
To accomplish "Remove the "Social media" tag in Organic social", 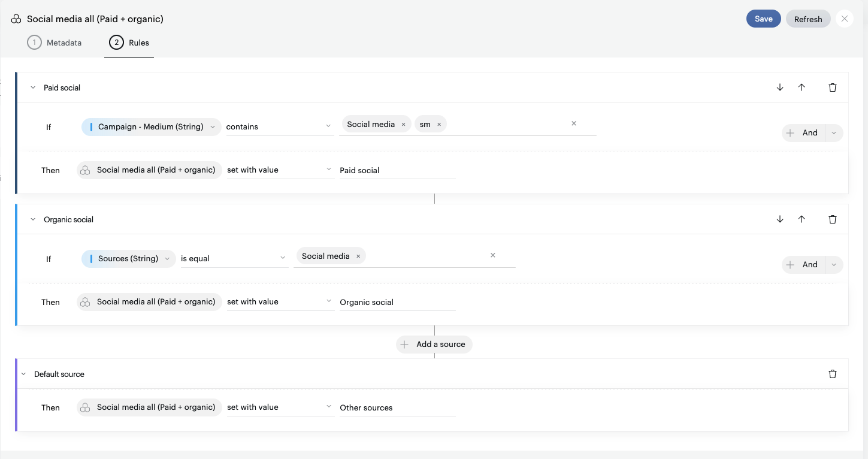I will tap(358, 256).
